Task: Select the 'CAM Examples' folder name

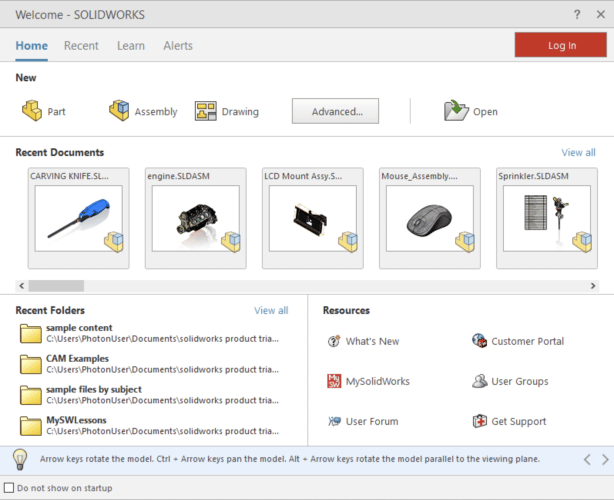Action: tap(78, 358)
